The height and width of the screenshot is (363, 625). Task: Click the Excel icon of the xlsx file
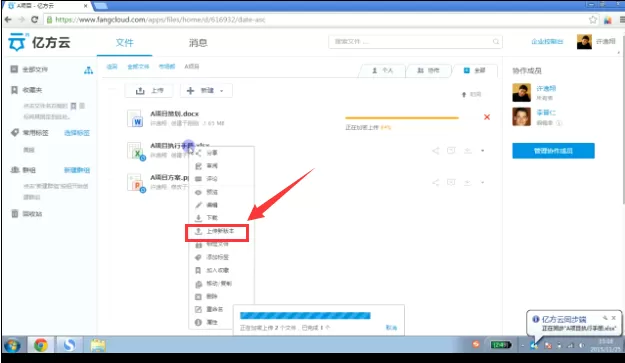pos(136,151)
